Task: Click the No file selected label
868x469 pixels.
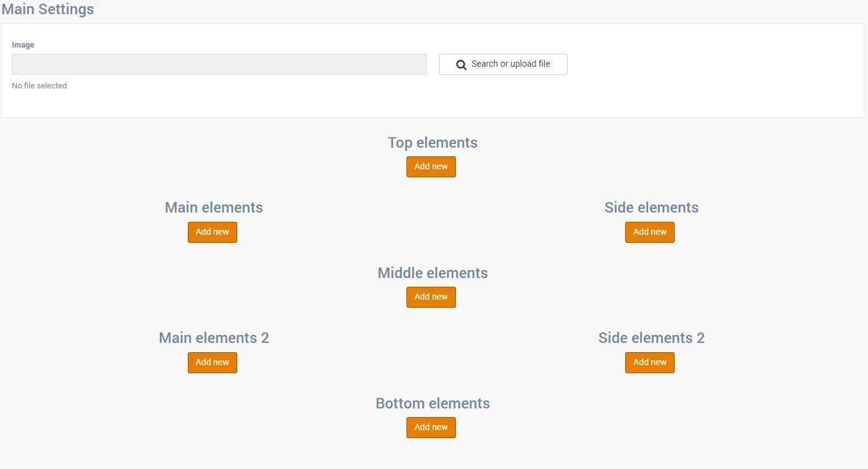Action: tap(39, 85)
